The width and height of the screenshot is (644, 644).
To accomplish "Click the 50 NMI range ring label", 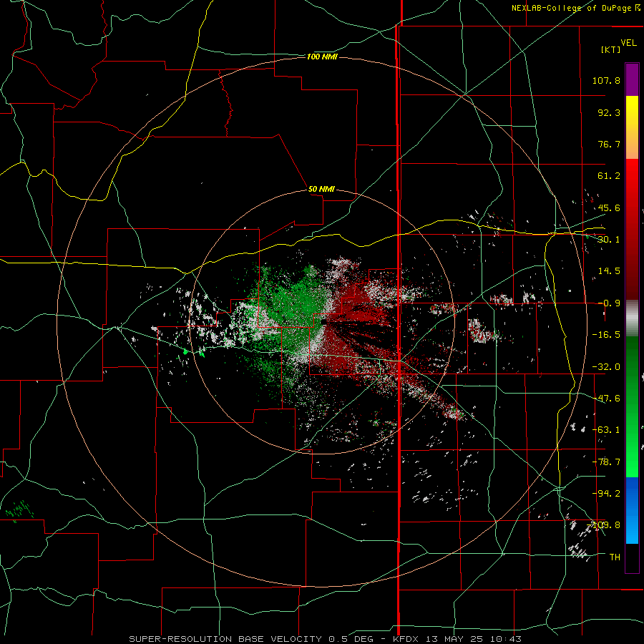I will [321, 190].
